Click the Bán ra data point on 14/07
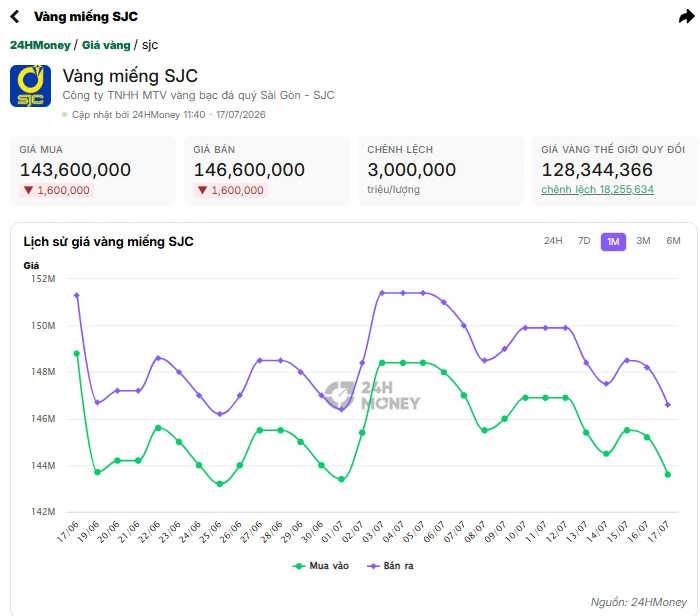Screen dimensions: 700x616 pos(606,384)
